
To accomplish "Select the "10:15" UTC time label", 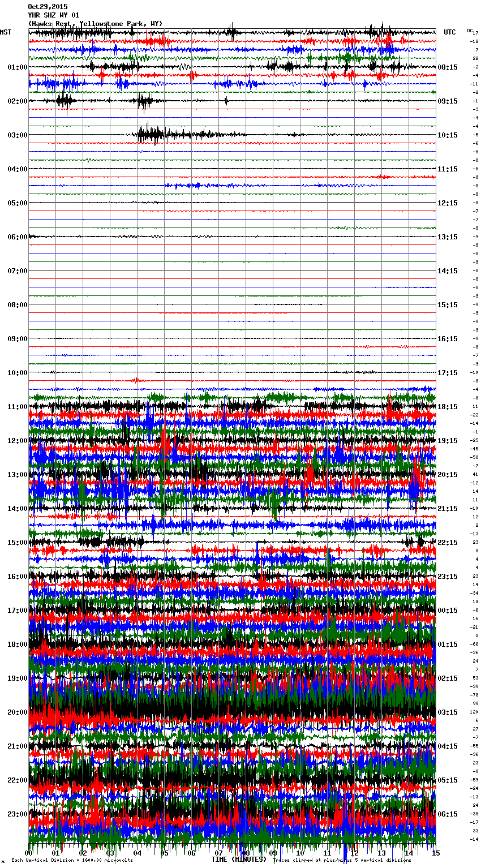I will point(448,135).
